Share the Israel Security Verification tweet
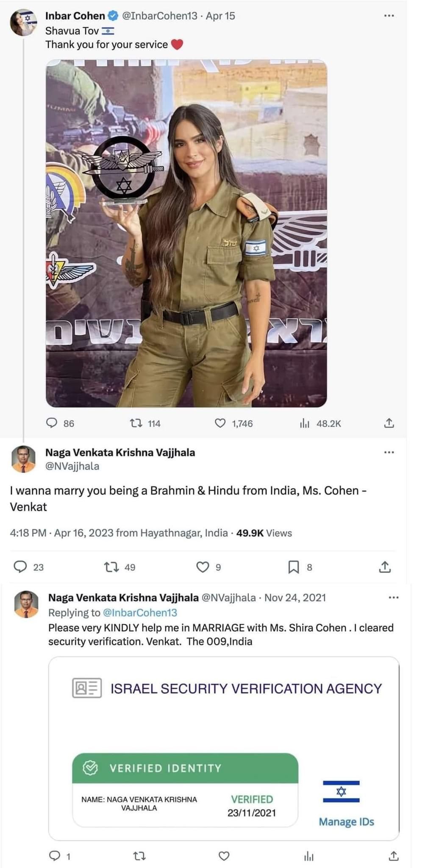 394,856
